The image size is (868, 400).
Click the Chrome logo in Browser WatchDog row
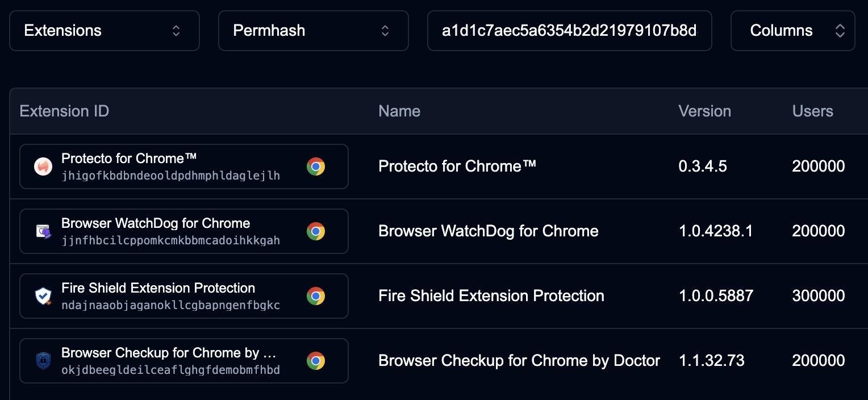(316, 231)
